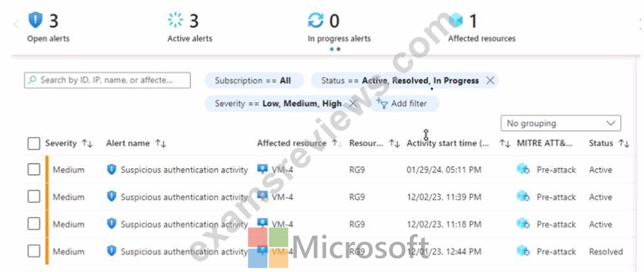Click the alert search input field
644x272 pixels.
point(107,80)
